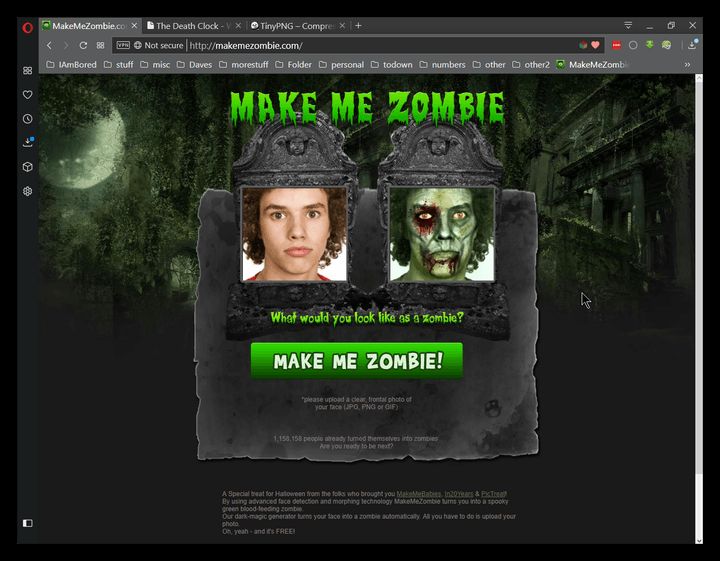Open sidebar Downloads icon

(x=28, y=142)
